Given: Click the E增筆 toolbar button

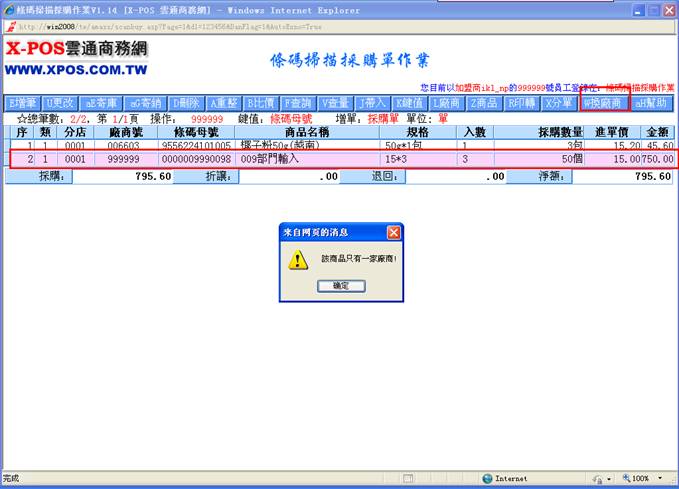Looking at the screenshot, I should 22,103.
